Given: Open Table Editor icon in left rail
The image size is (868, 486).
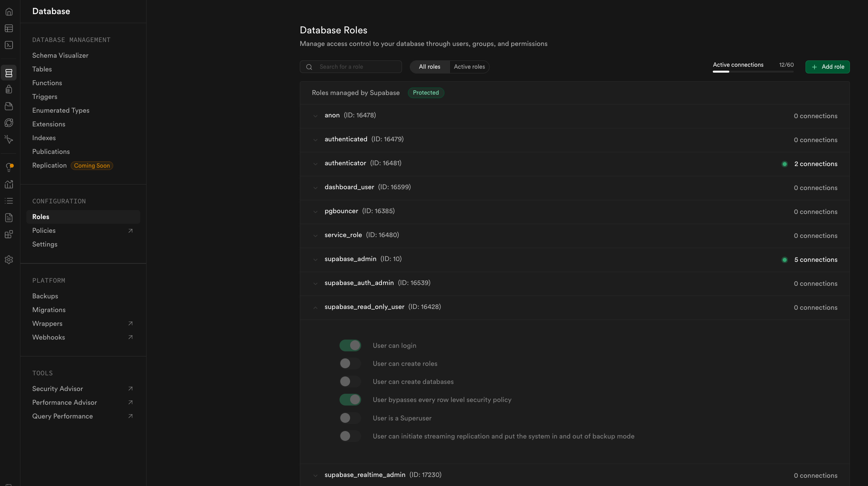Looking at the screenshot, I should (x=9, y=28).
